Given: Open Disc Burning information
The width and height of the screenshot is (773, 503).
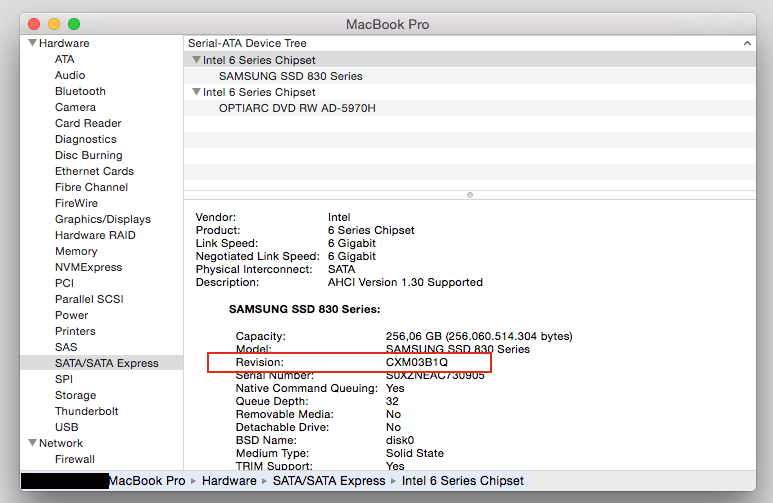Looking at the screenshot, I should point(89,155).
